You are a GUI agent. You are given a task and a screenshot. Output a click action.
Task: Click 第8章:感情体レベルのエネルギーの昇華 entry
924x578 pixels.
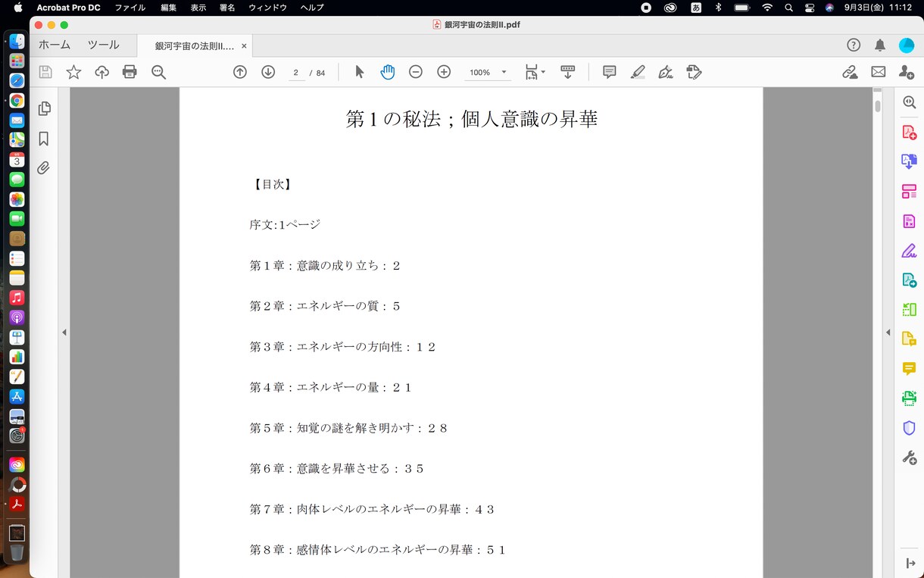pyautogui.click(x=378, y=550)
